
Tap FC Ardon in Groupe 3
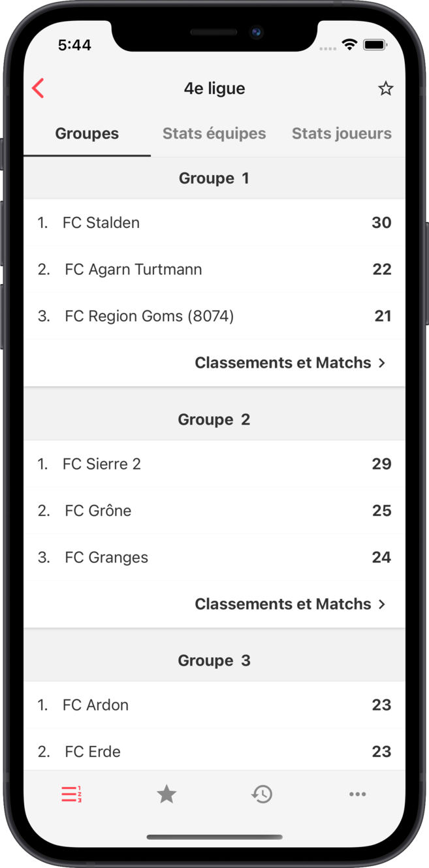(x=214, y=705)
